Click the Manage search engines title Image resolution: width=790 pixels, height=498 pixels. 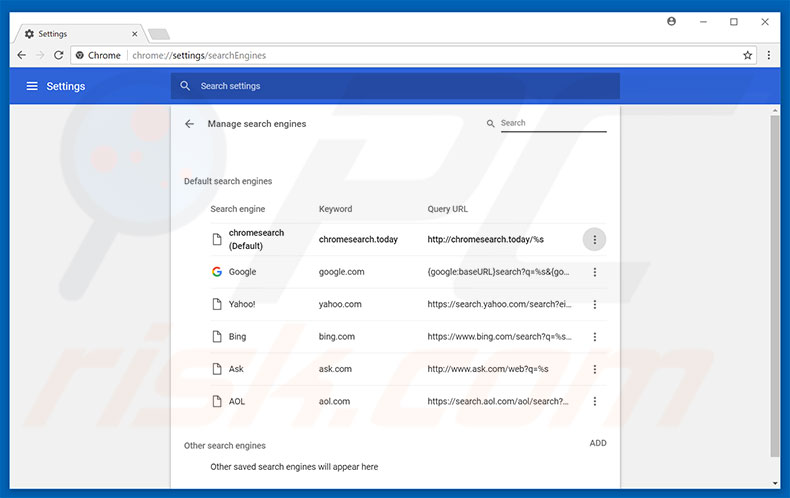tap(257, 124)
